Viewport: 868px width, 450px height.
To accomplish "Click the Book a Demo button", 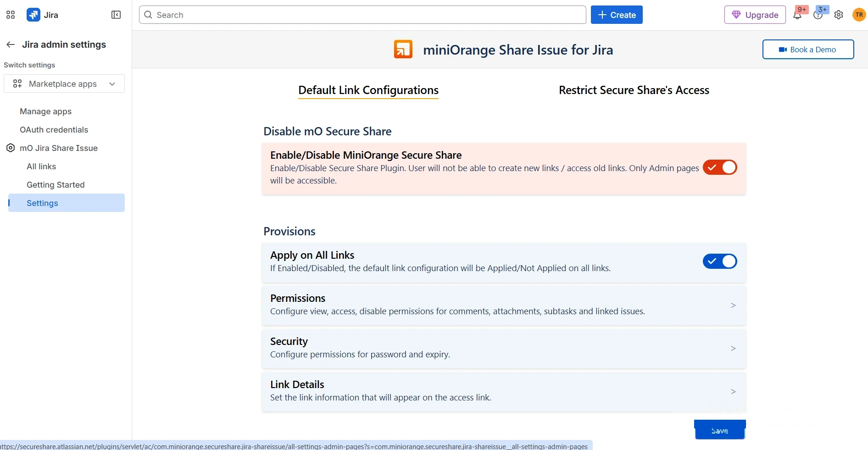I will point(808,50).
